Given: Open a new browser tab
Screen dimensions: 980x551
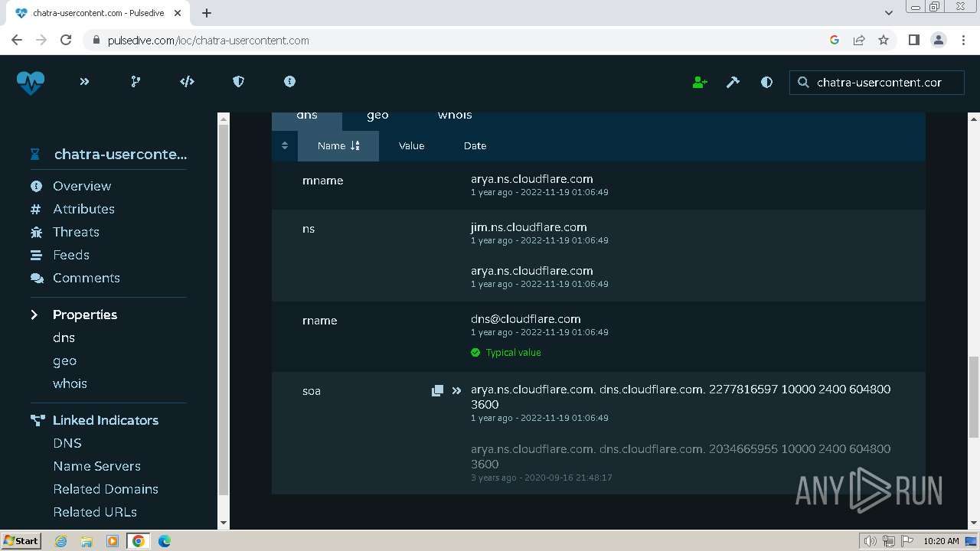Looking at the screenshot, I should 207,12.
